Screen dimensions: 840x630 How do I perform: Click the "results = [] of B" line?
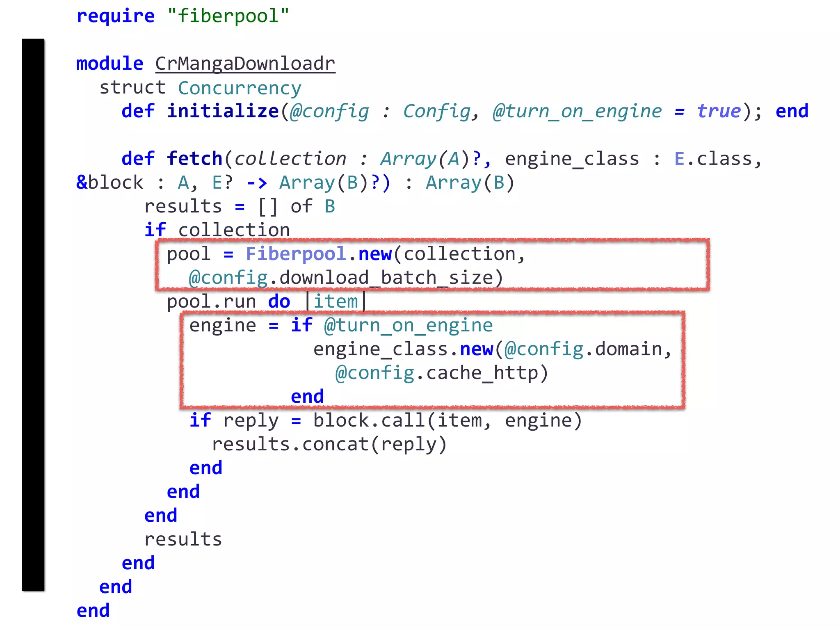point(240,206)
